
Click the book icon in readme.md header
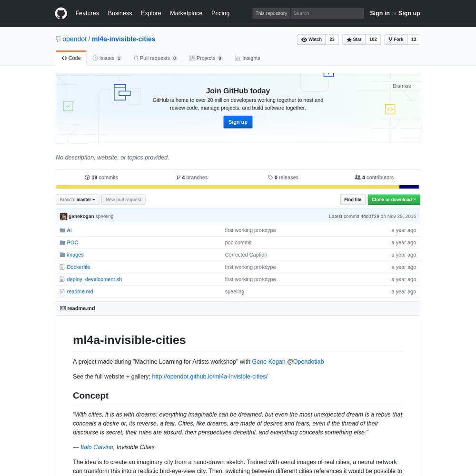coord(63,308)
